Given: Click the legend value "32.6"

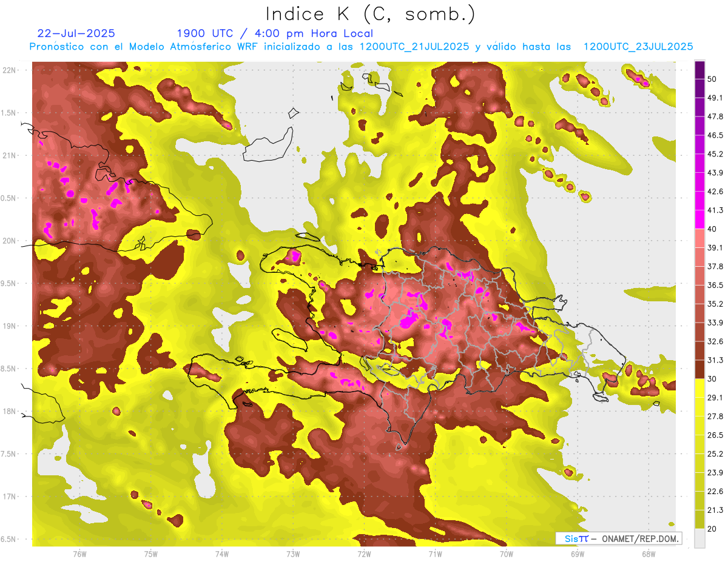Looking at the screenshot, I should point(715,341).
